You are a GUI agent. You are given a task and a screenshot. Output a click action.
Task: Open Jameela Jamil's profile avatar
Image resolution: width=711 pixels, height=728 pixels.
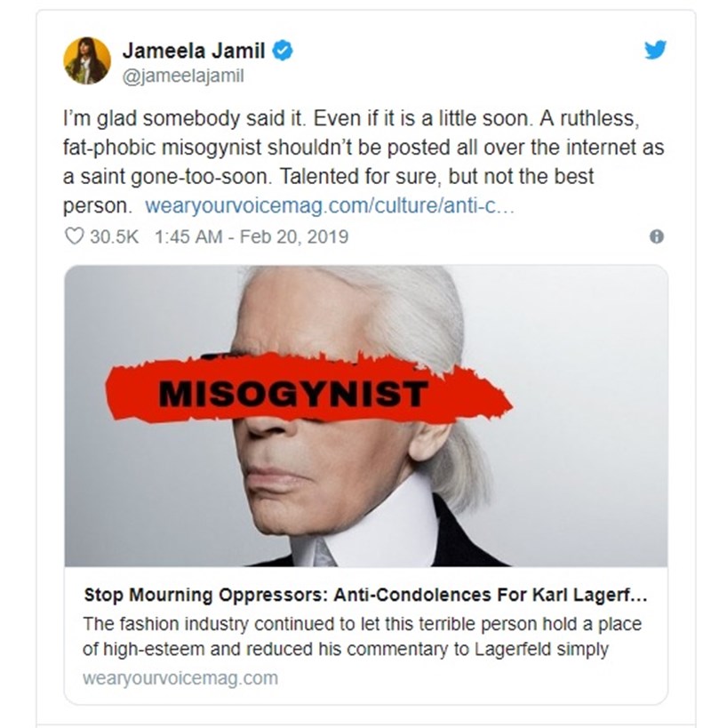[87, 60]
